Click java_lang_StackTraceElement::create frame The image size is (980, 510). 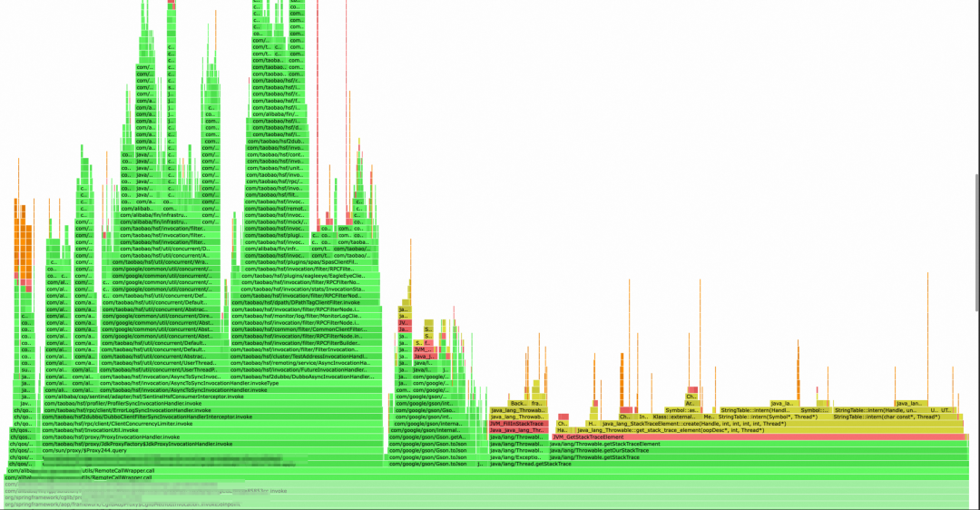coord(782,424)
